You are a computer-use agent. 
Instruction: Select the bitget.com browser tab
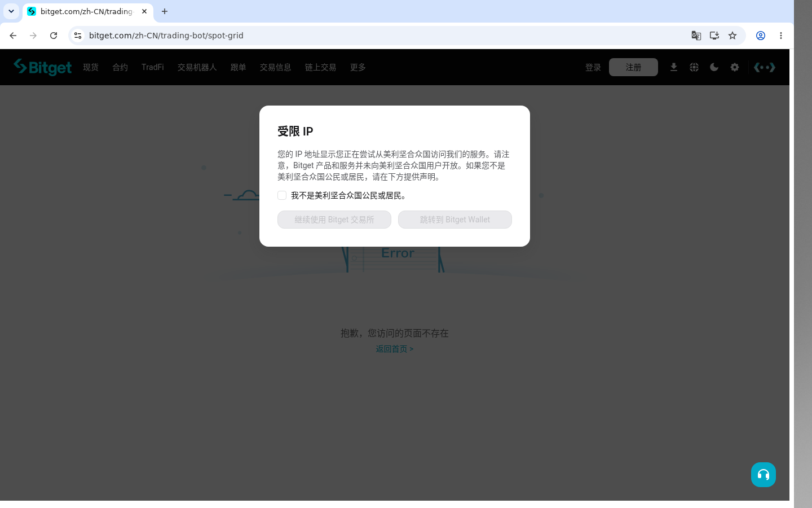pyautogui.click(x=87, y=11)
